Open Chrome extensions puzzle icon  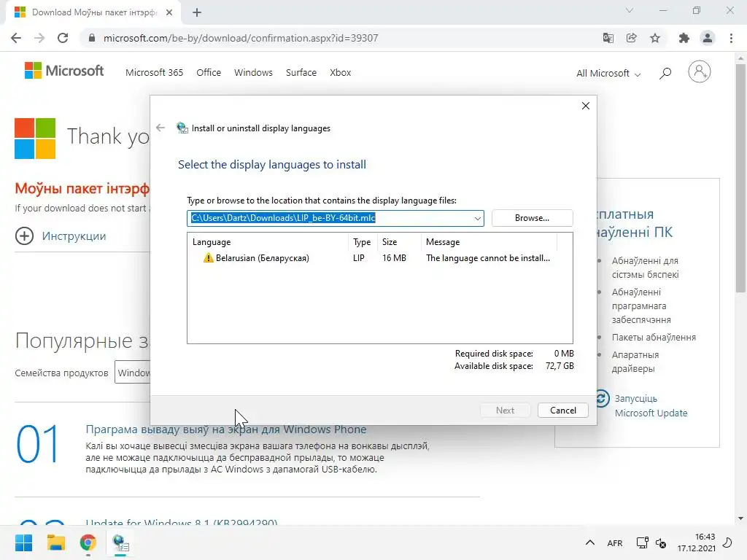[684, 38]
